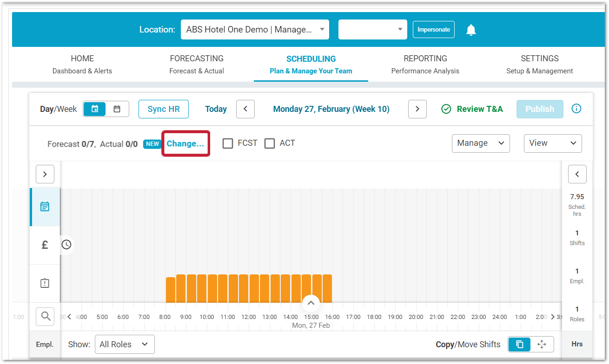Click the notification bell icon
The image size is (609, 364).
tap(471, 30)
